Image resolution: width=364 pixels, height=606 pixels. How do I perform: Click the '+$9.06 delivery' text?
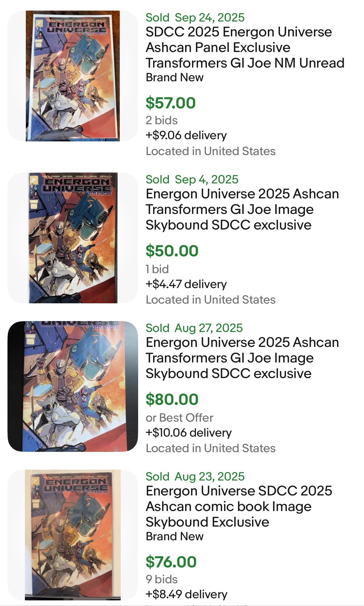point(186,135)
